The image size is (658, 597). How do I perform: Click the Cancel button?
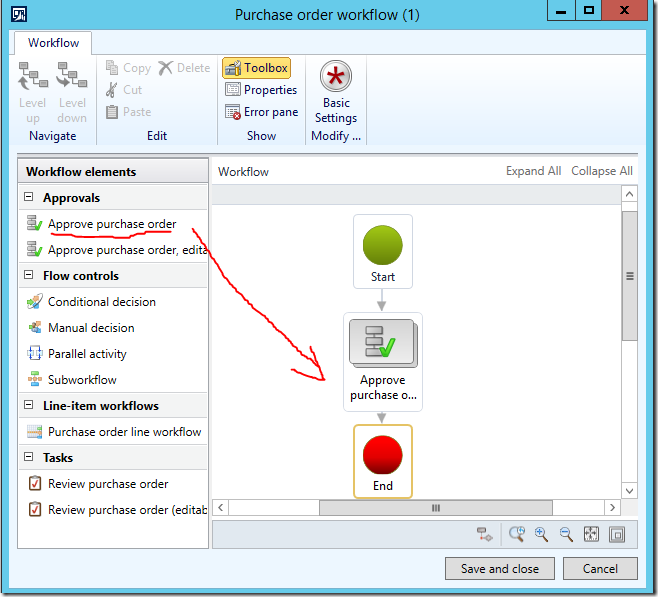click(x=600, y=568)
